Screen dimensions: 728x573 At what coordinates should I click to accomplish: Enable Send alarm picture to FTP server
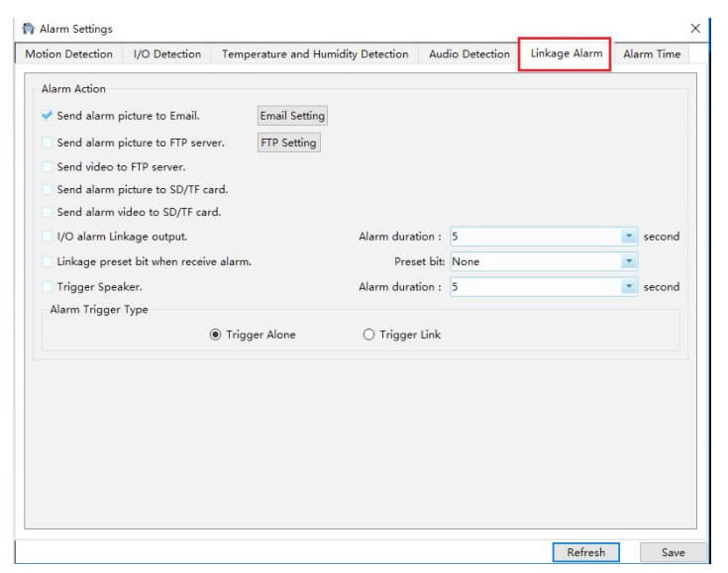[47, 143]
